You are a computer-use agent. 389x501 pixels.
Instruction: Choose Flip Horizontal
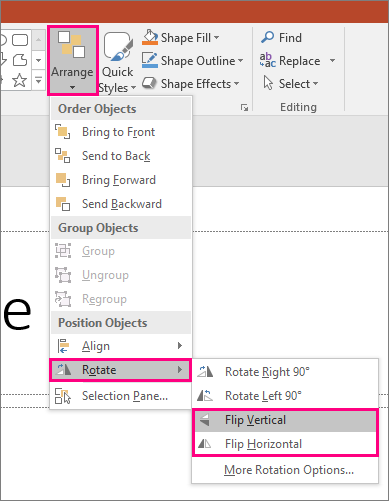pyautogui.click(x=285, y=444)
